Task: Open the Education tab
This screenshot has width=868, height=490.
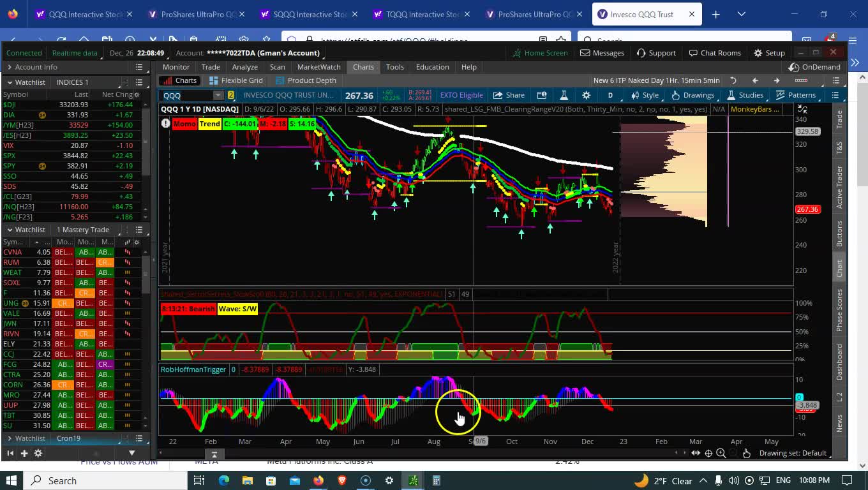Action: click(432, 67)
